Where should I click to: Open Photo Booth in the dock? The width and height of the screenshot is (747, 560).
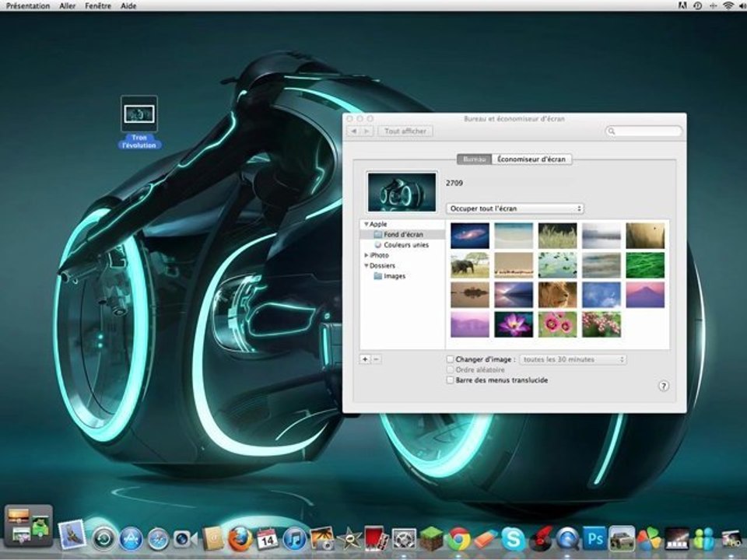377,538
